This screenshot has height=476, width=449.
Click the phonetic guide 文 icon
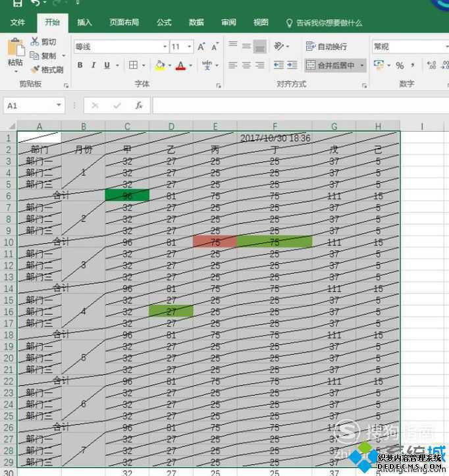[x=207, y=65]
